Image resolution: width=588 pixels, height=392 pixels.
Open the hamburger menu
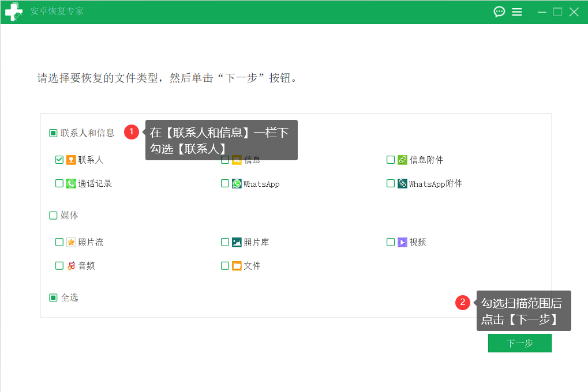(x=517, y=12)
